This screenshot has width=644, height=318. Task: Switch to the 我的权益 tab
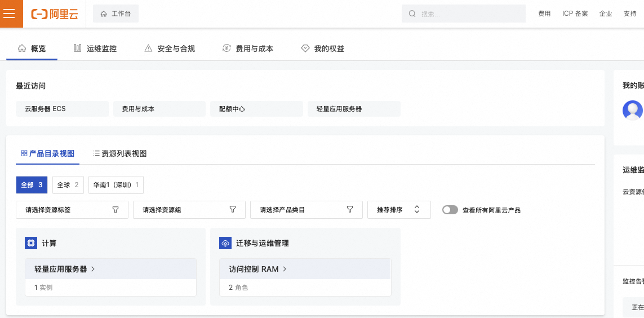(x=322, y=48)
